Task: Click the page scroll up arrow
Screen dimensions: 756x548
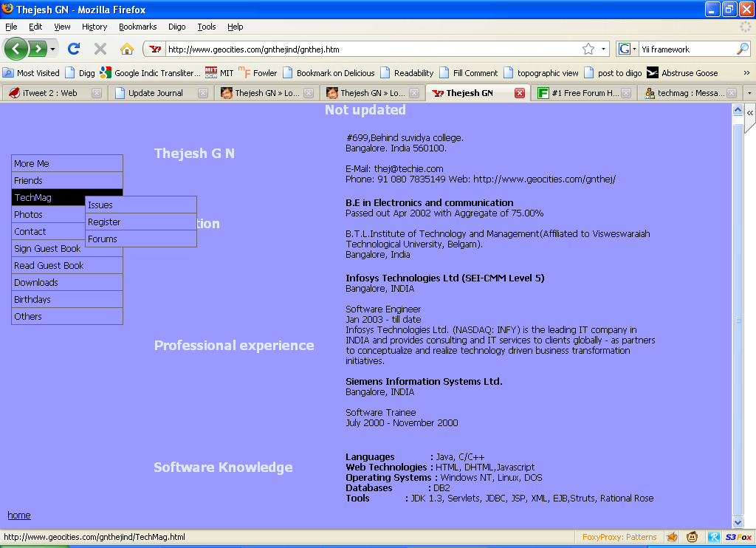Action: coord(738,110)
